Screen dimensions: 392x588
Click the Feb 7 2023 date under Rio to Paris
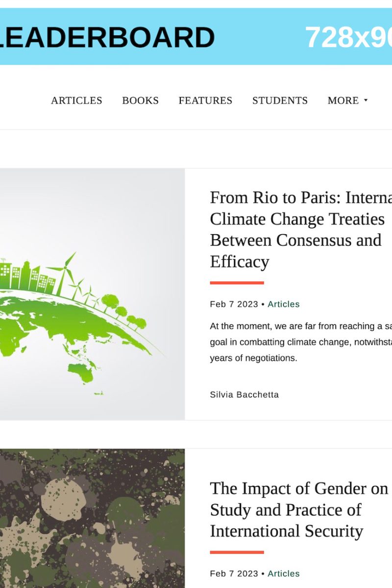coord(234,304)
